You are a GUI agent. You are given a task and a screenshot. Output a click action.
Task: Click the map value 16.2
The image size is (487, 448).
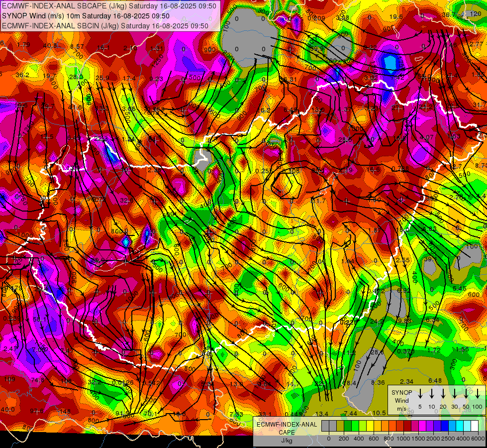click(264, 110)
